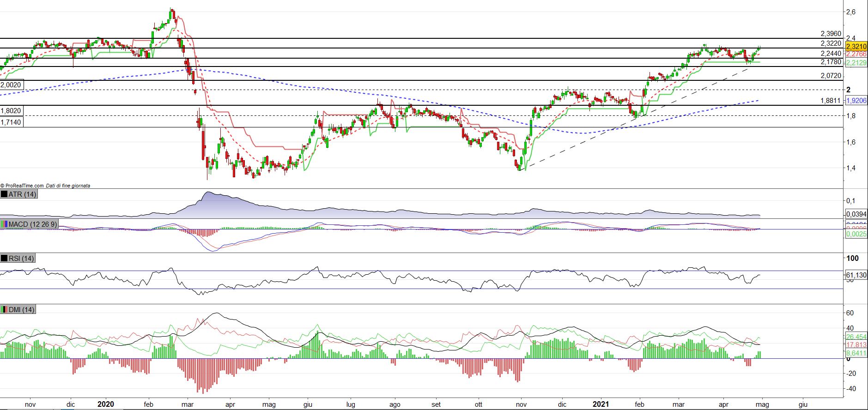The height and width of the screenshot is (410, 868).
Task: Click the green-red DMI indicator icon
Action: coord(4,309)
